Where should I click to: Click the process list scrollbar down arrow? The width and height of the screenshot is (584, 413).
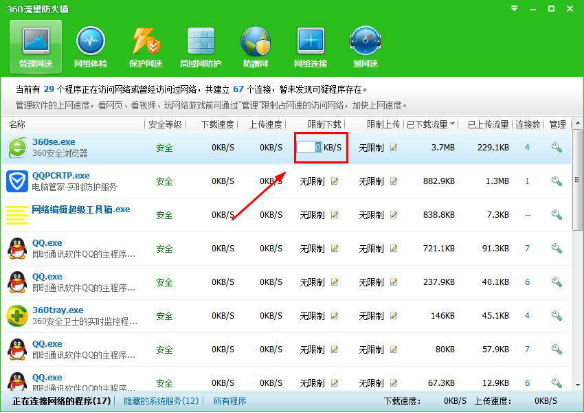click(578, 385)
